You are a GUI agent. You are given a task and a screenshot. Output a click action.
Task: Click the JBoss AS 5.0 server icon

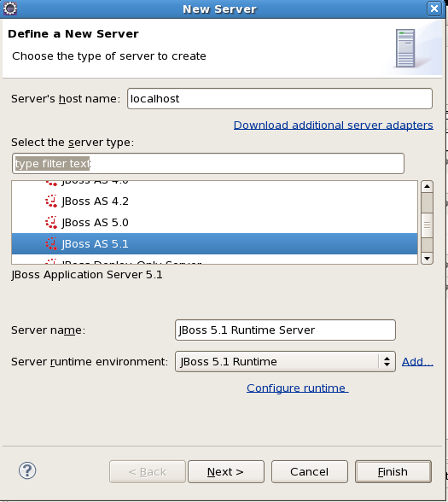[x=51, y=223]
